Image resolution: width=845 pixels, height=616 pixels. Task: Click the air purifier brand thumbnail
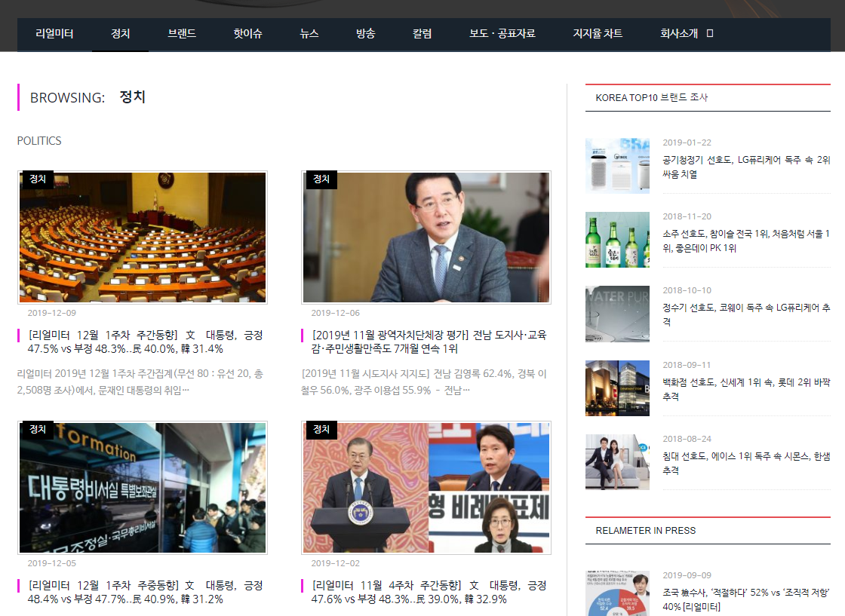point(617,166)
